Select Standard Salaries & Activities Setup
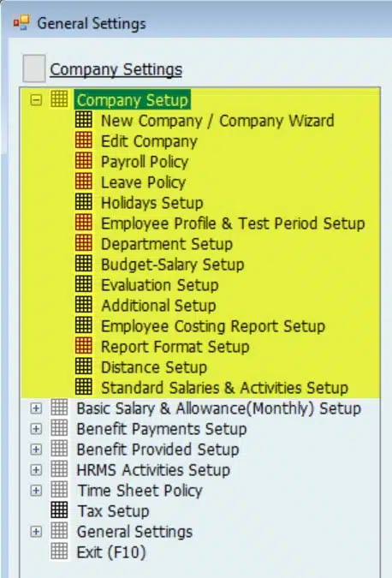This screenshot has width=392, height=578. coord(224,388)
